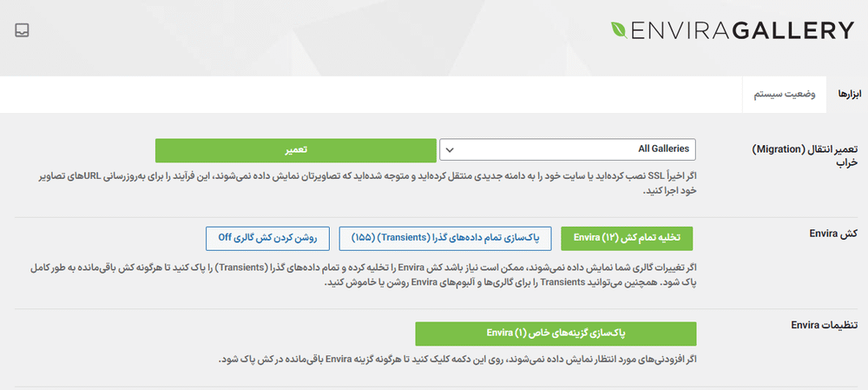Click the افزودنی‌های مورد انتظار description text
This screenshot has width=868, height=390.
(457, 359)
